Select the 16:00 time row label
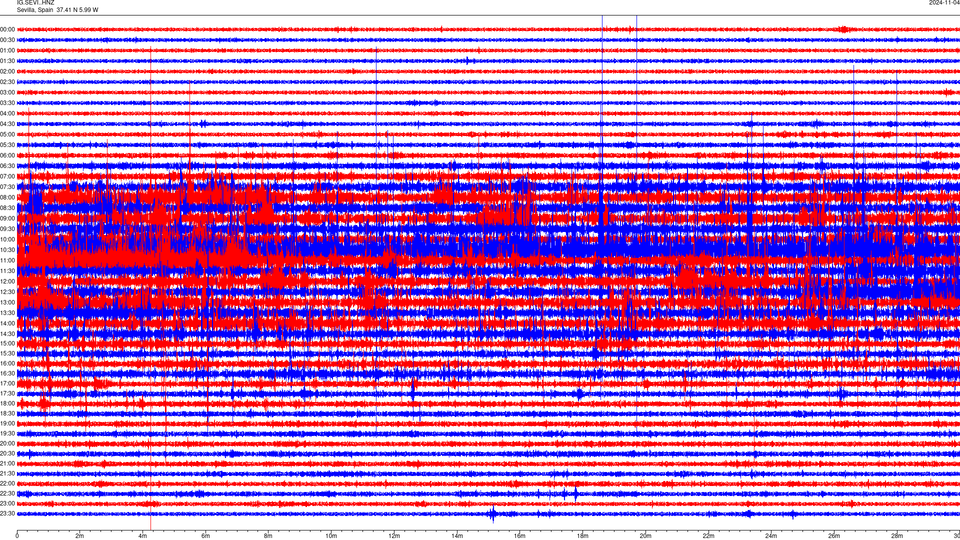This screenshot has width=960, height=540. click(7, 363)
